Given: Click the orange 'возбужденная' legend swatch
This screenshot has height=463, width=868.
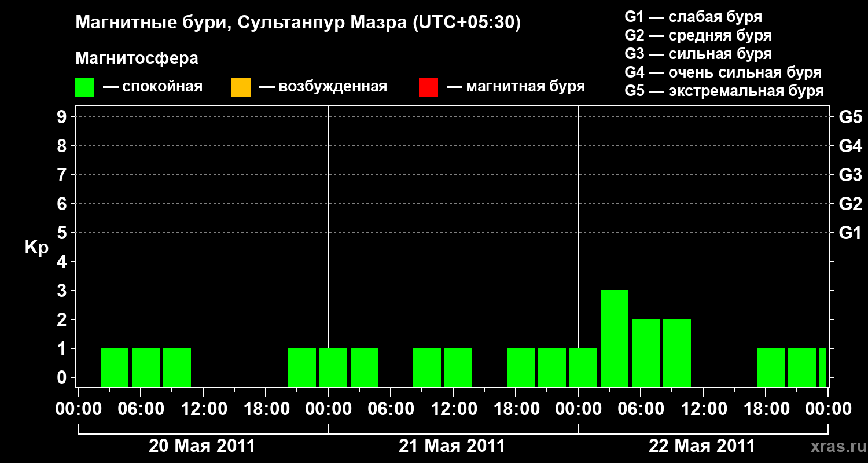Looking at the screenshot, I should coord(241,87).
